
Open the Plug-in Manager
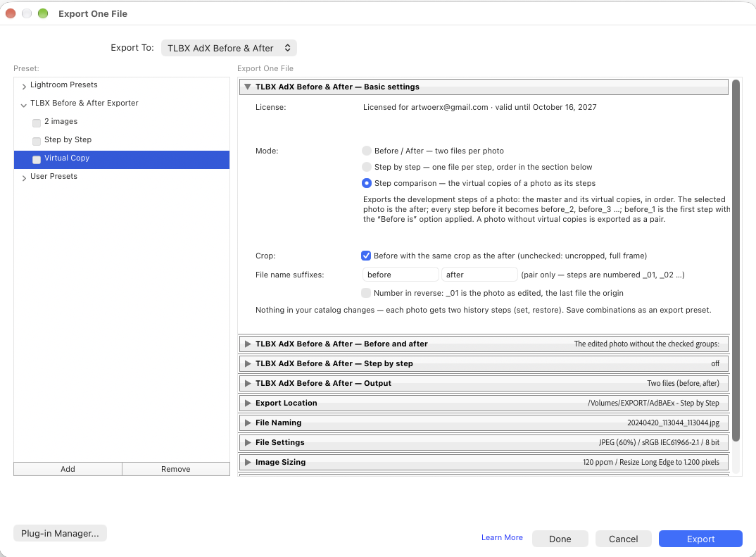tap(61, 533)
